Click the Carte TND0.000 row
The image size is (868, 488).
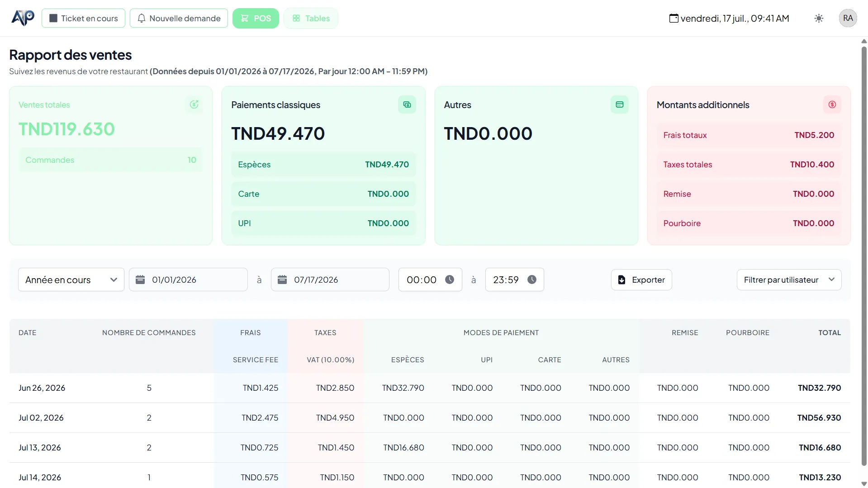coord(323,194)
